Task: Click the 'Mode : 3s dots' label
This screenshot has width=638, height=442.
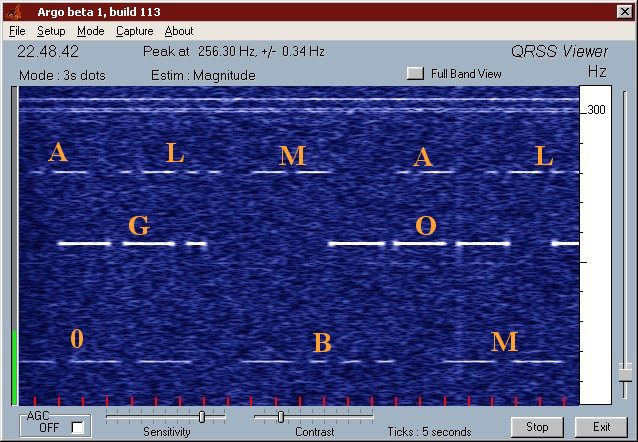Action: point(62,75)
